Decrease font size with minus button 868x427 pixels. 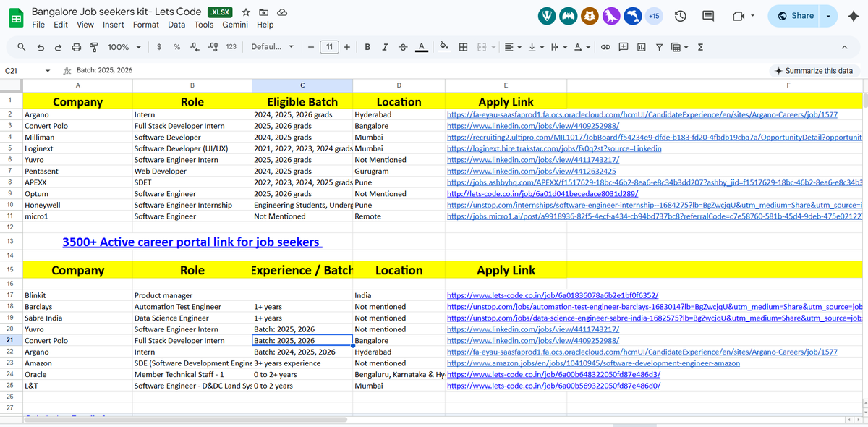[x=310, y=47]
